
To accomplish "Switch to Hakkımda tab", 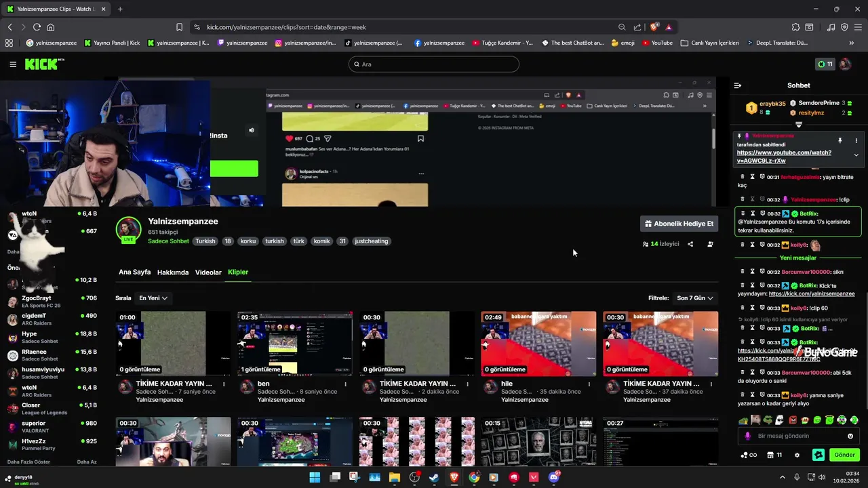I will [x=173, y=272].
